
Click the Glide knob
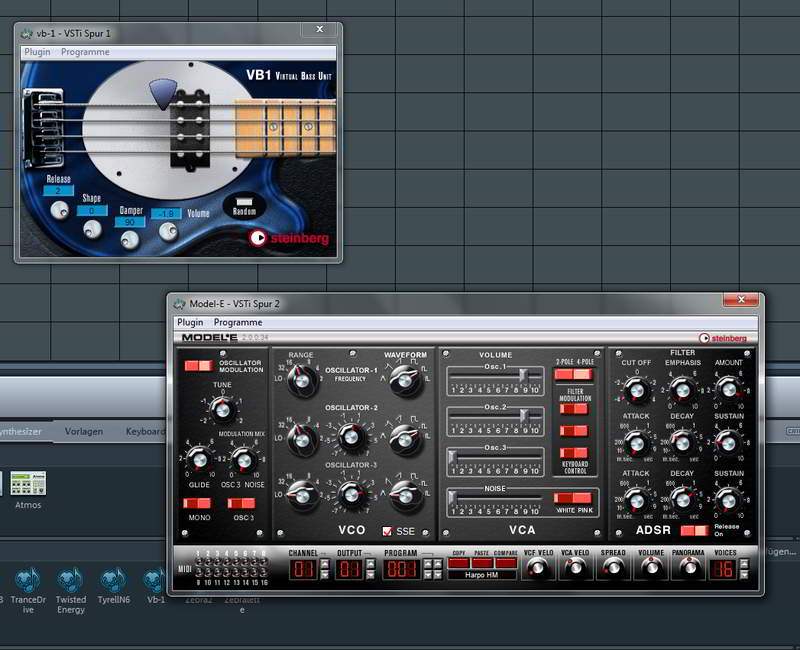(199, 459)
